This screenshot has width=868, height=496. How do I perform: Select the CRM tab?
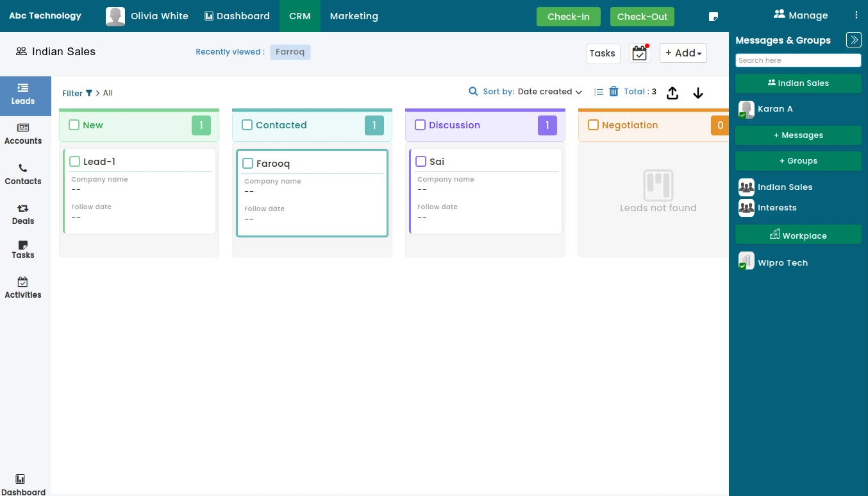[300, 16]
